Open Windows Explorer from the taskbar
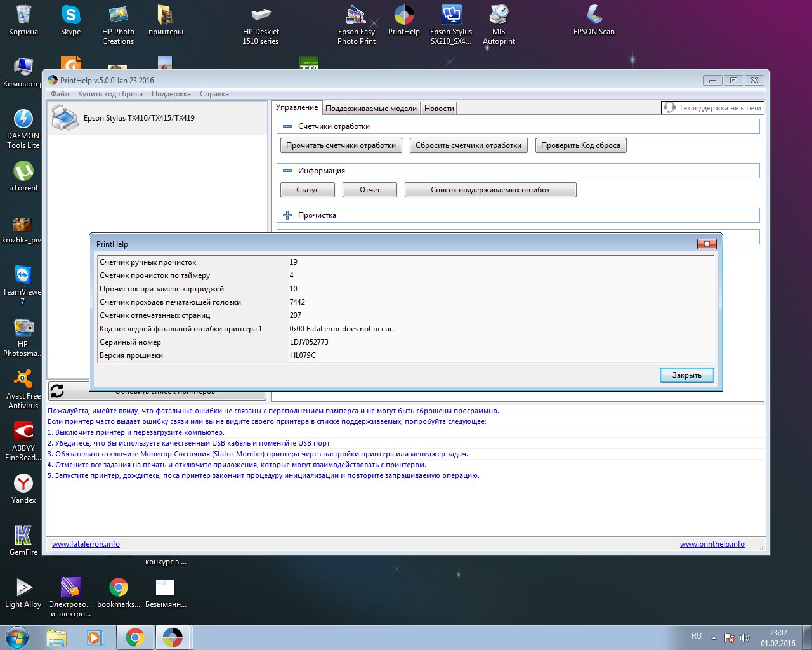Screen dimensions: 812x650 pyautogui.click(x=56, y=637)
